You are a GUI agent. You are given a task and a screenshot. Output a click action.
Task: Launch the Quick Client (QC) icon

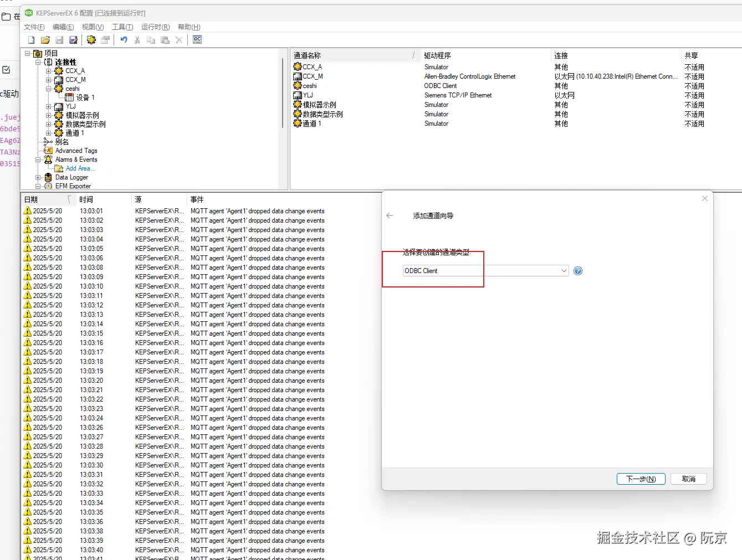tap(197, 40)
